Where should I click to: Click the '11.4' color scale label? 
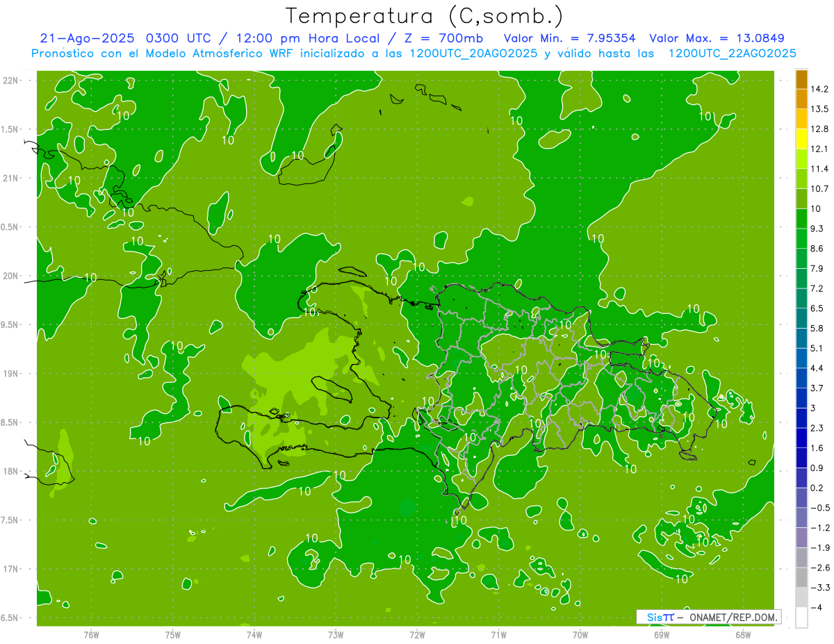pos(820,169)
